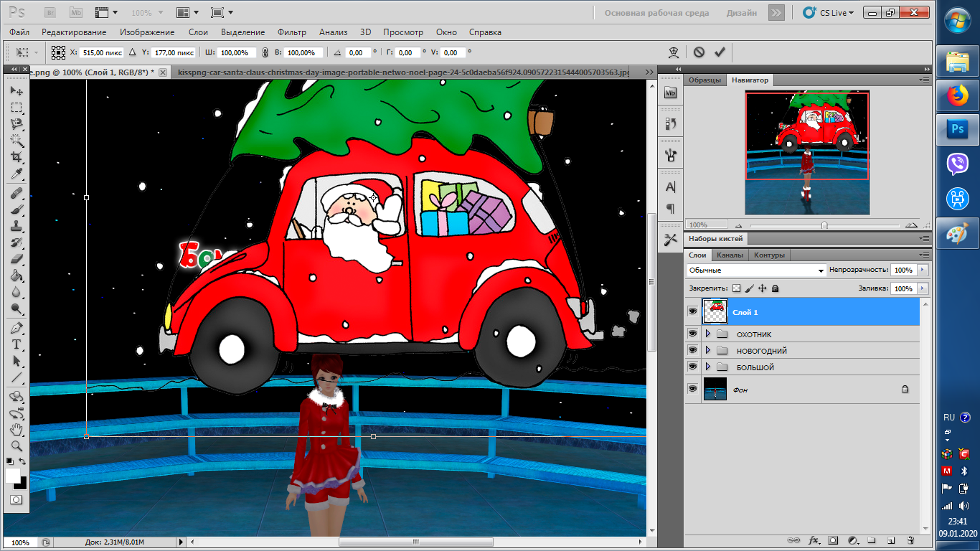Screen dimensions: 980x551
Task: Select the Rectangular Marquee tool
Action: coord(16,108)
